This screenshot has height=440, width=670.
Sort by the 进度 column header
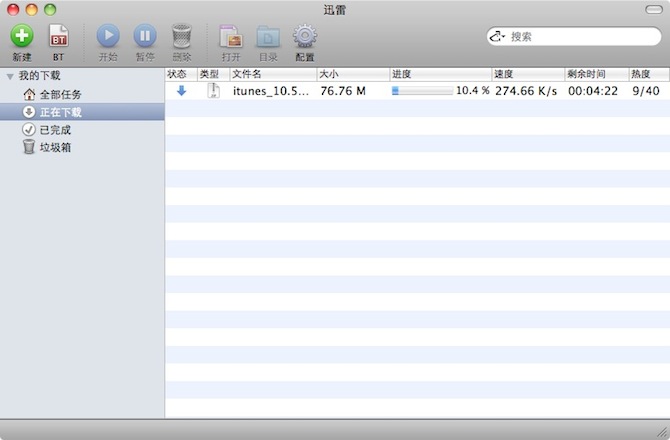[441, 74]
